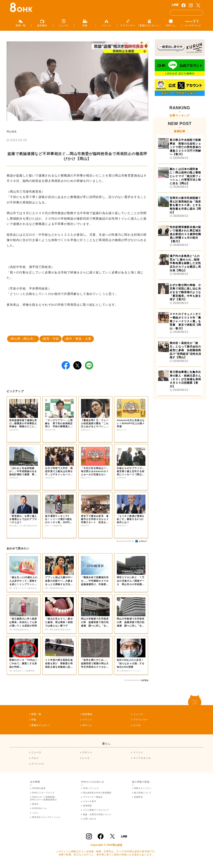Open OHK 公式 X アカウント banner
The width and height of the screenshot is (213, 868).
180,88
